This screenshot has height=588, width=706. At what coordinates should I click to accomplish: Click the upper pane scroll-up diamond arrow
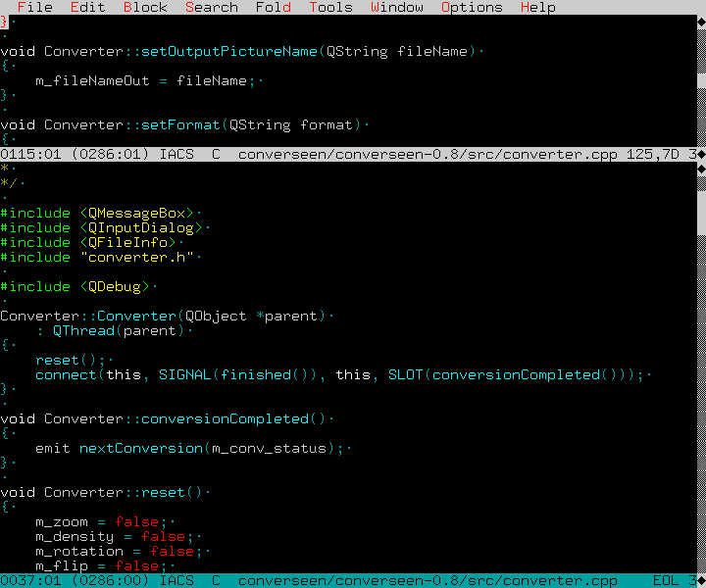701,22
